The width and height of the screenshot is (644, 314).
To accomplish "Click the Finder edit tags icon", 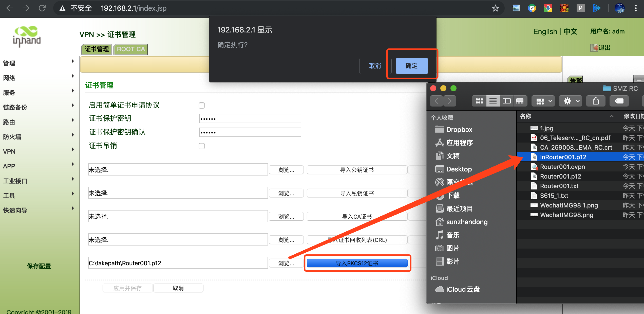I will pyautogui.click(x=619, y=101).
